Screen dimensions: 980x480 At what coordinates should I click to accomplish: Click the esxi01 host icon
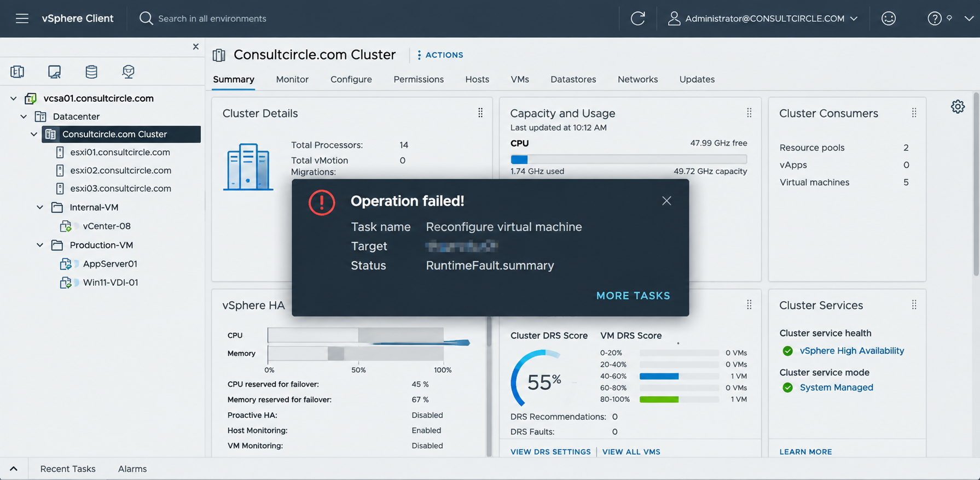coord(60,153)
